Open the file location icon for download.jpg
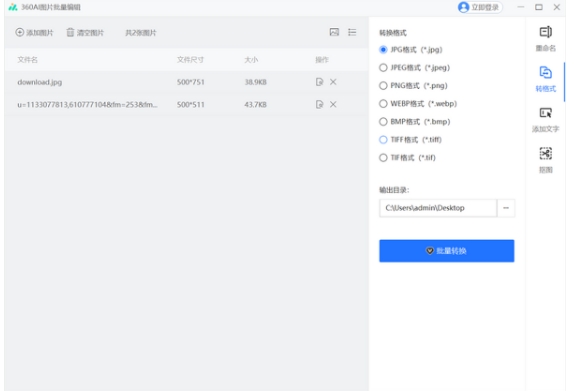The width and height of the screenshot is (577, 391). [319, 82]
